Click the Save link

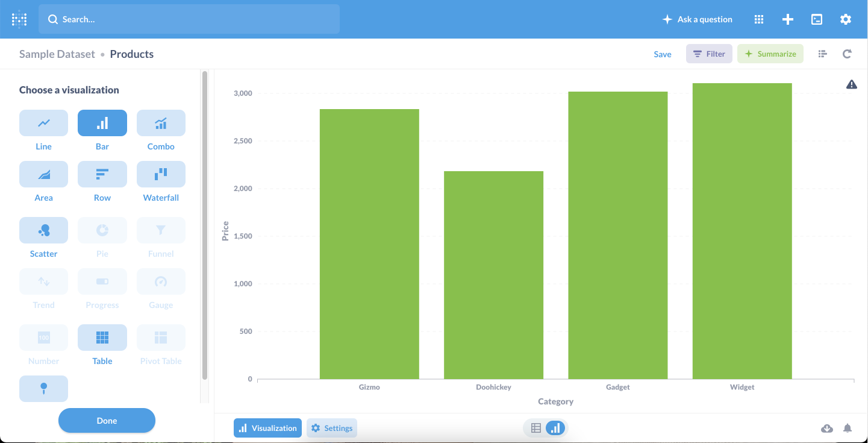click(663, 54)
